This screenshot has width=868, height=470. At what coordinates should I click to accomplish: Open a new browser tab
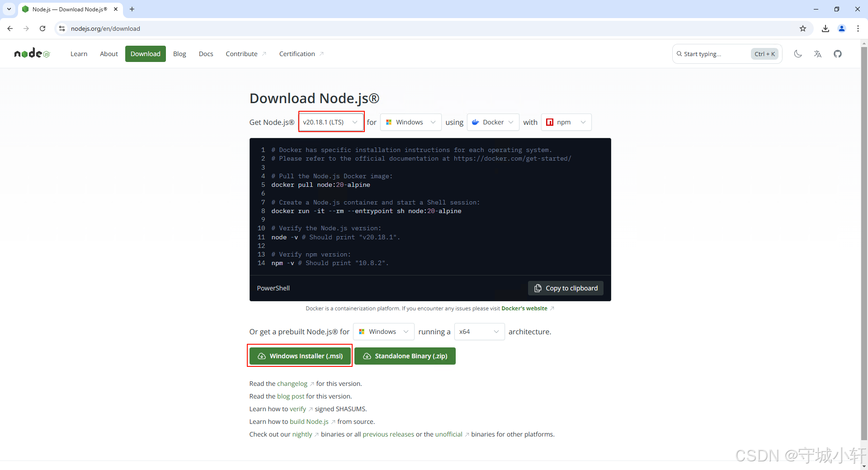click(132, 9)
